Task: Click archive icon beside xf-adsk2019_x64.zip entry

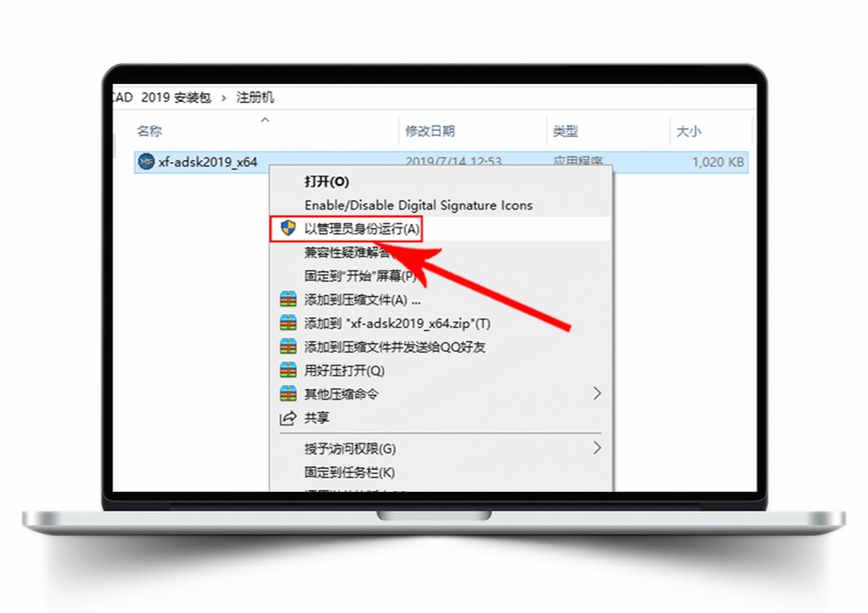Action: [x=288, y=323]
